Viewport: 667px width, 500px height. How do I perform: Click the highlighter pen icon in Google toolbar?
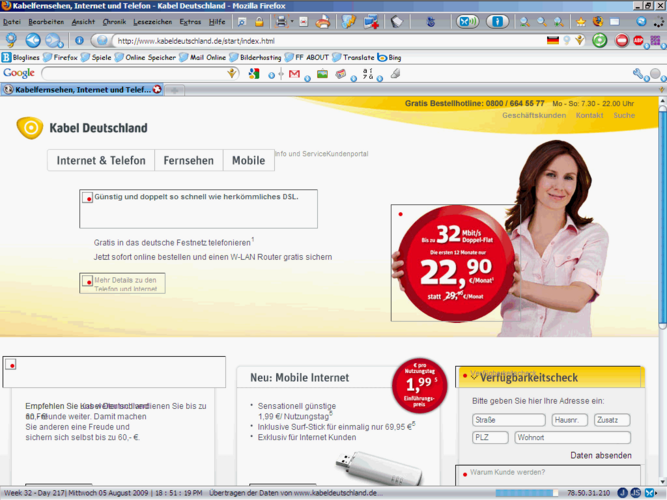[x=396, y=74]
